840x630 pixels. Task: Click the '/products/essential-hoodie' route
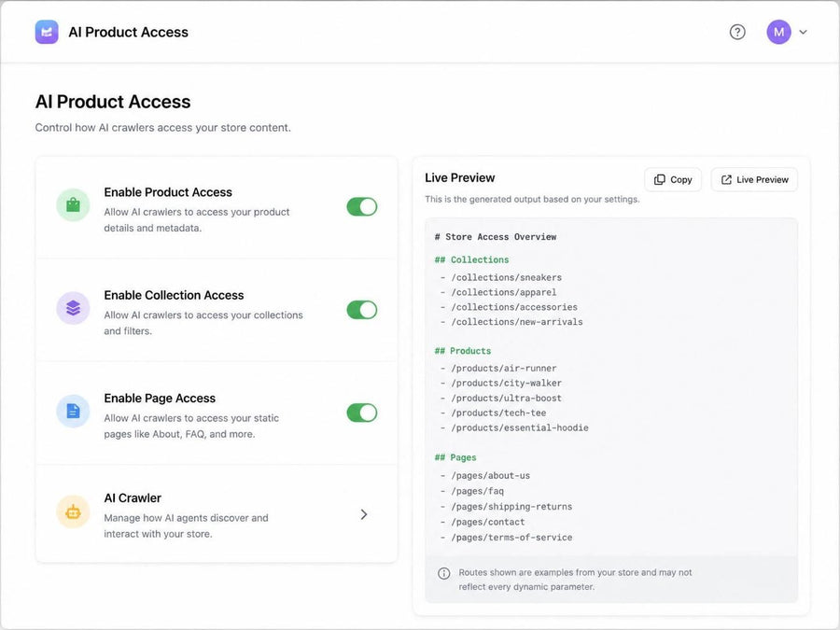(520, 428)
